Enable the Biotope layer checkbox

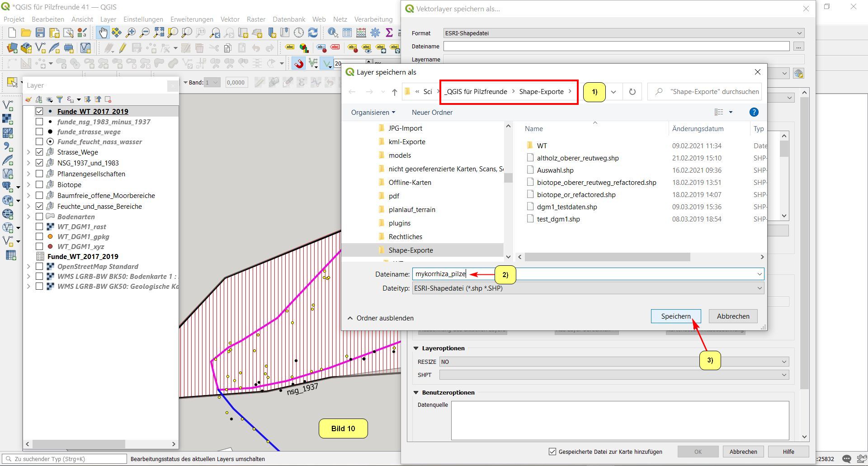tap(39, 184)
